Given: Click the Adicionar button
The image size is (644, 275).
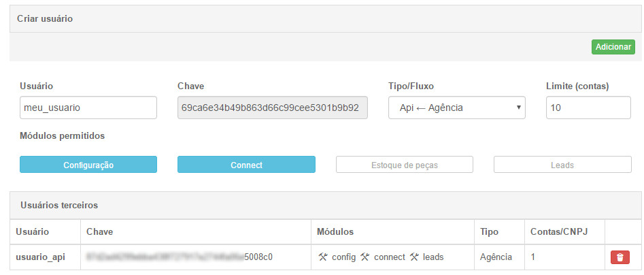Looking at the screenshot, I should pyautogui.click(x=613, y=47).
